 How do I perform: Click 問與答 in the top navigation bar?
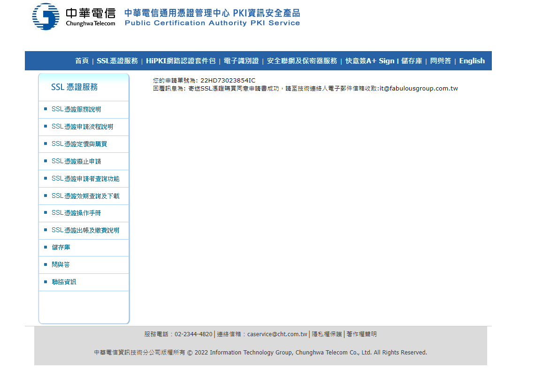pyautogui.click(x=441, y=61)
